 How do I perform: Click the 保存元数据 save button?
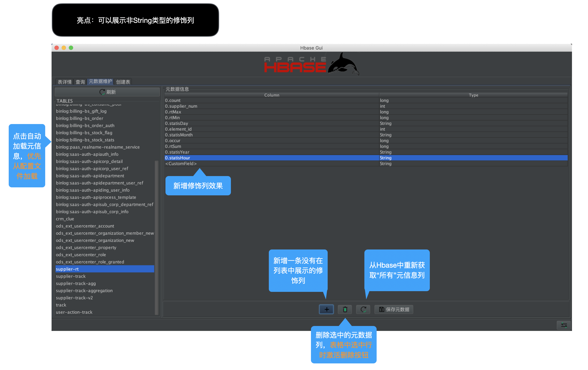[x=394, y=310]
